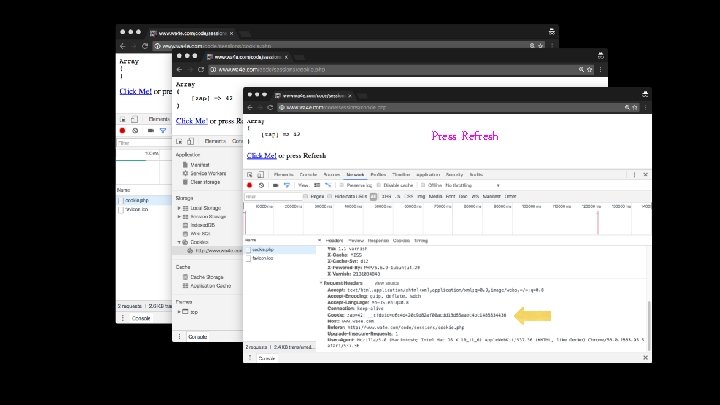Toggle device toolbar icon in front DevTools
Image resolution: width=720 pixels, height=405 pixels.
(260, 175)
